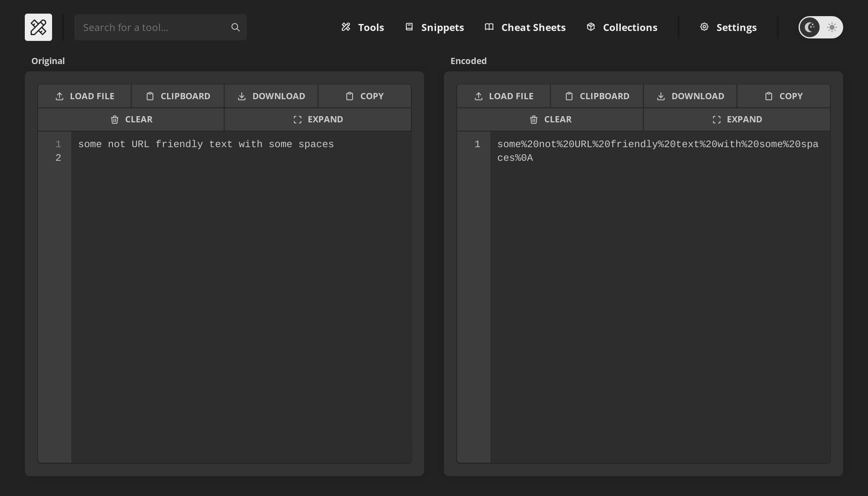Click line number 1 in Encoded editor

pyautogui.click(x=477, y=144)
